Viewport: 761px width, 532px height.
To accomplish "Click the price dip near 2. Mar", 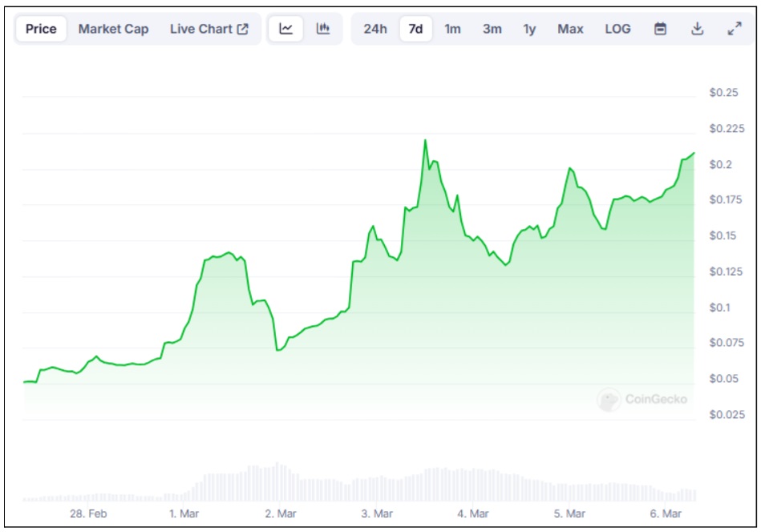I will pos(277,349).
